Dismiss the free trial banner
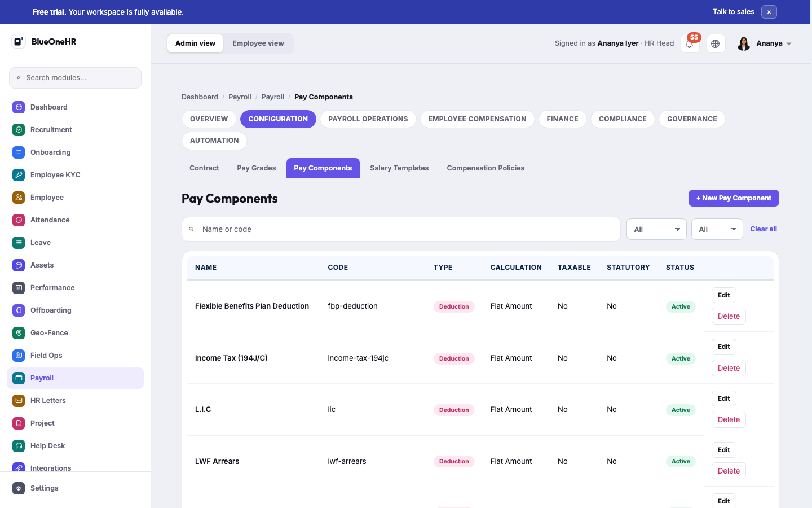 pyautogui.click(x=769, y=12)
